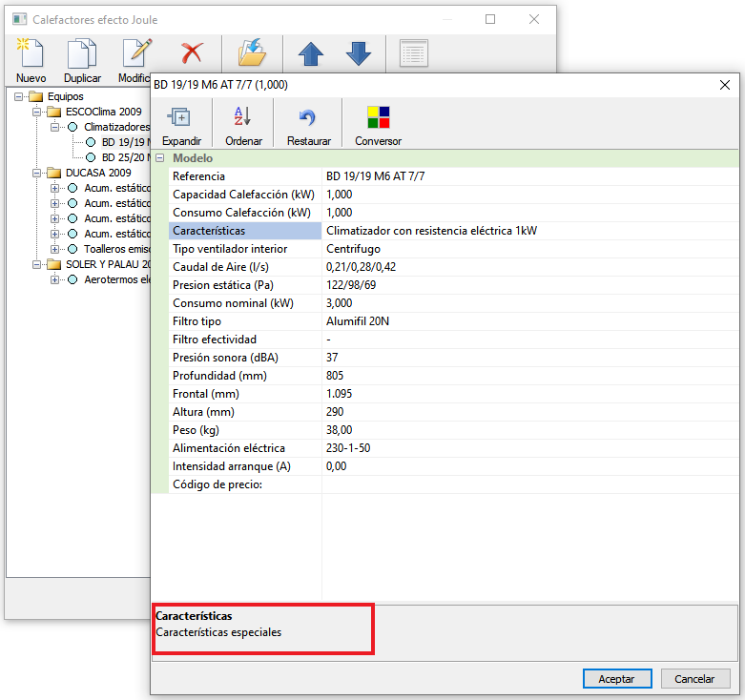Collapse the Climatizadores node
The image size is (745, 700).
54,127
